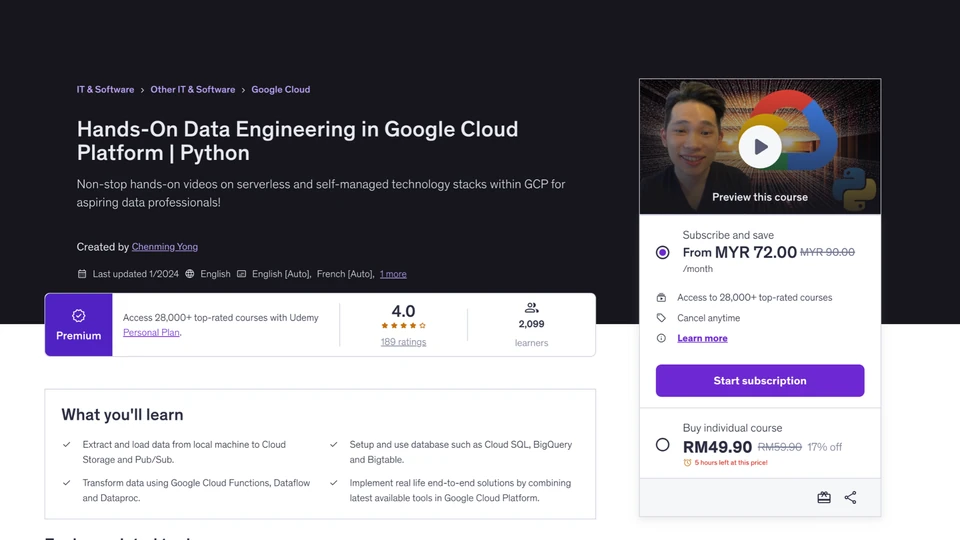Click the gift course icon
Viewport: 960px width, 540px height.
pos(824,497)
